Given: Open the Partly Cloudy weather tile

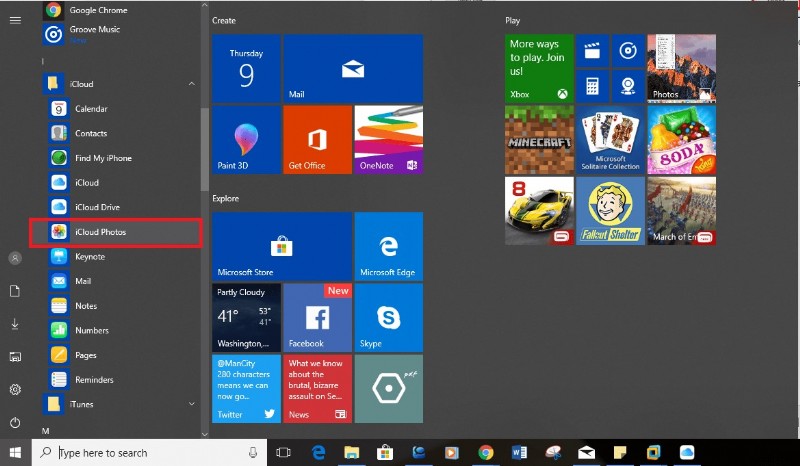Looking at the screenshot, I should [246, 317].
